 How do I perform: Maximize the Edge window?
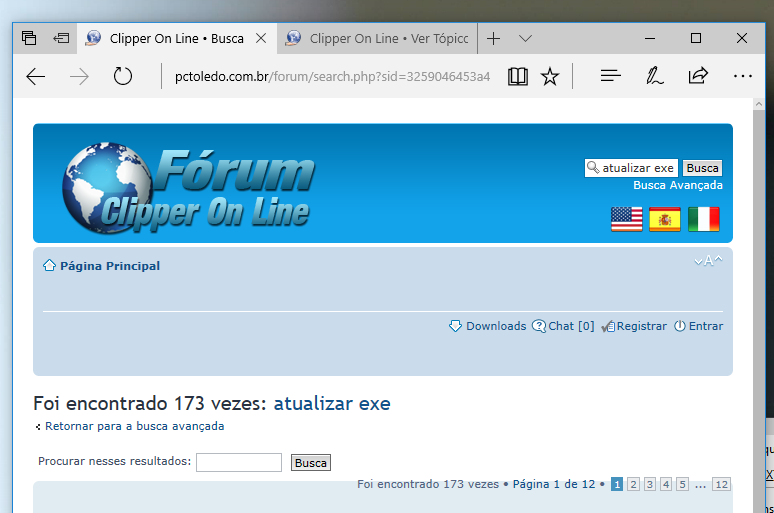coord(696,38)
